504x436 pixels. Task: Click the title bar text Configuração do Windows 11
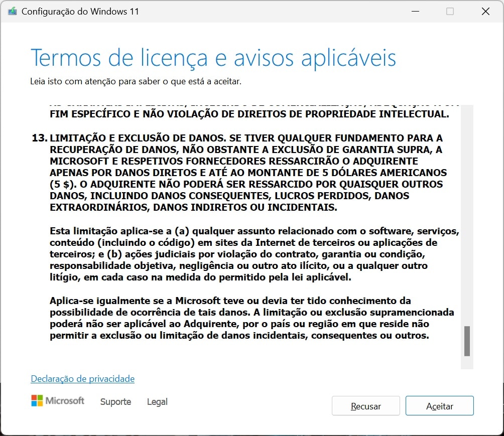pos(80,12)
